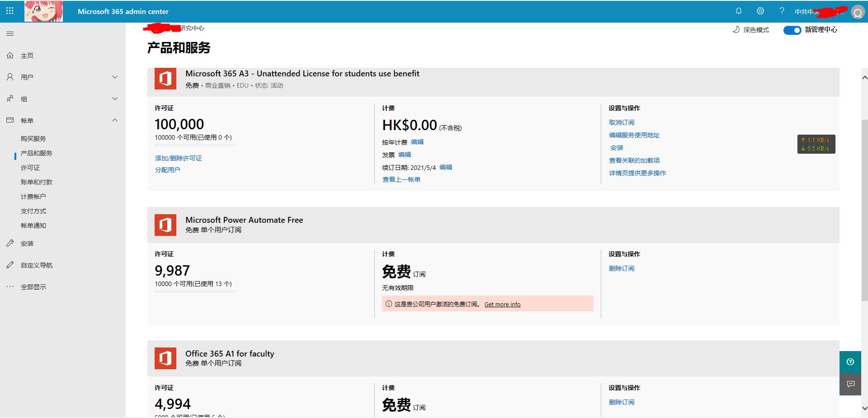
Task: Click Microsoft 365 admin center title
Action: click(123, 11)
